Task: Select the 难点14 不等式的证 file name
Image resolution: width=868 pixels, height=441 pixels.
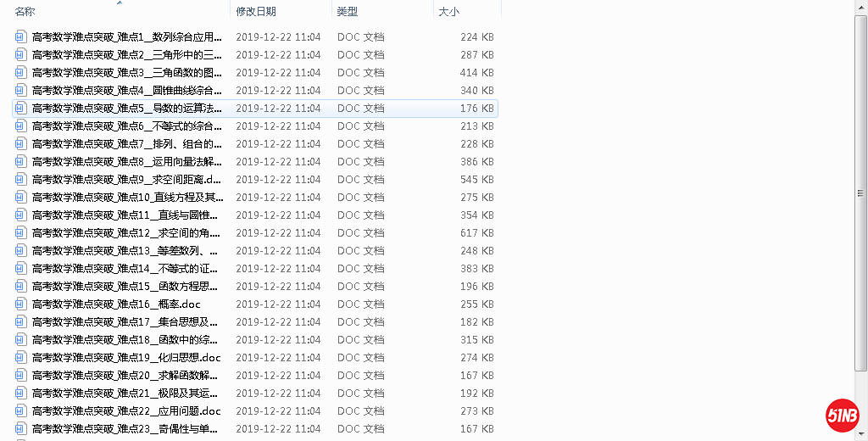Action: [x=127, y=269]
